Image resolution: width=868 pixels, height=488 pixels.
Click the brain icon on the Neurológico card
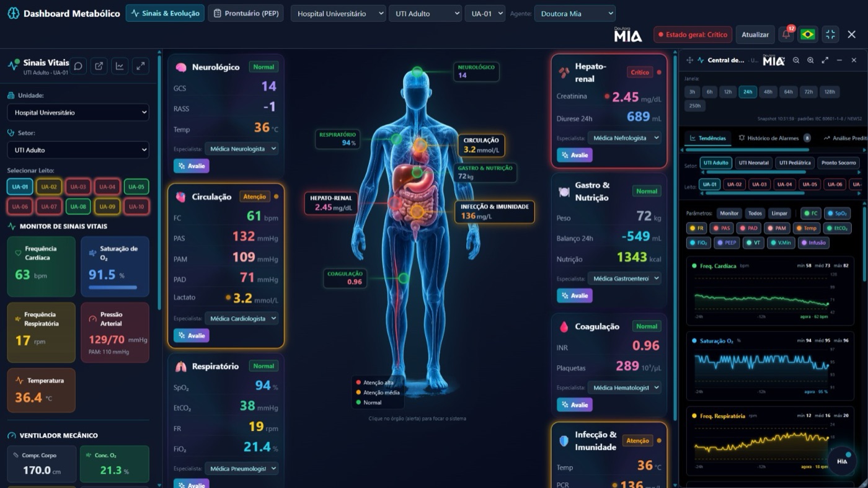click(x=181, y=67)
